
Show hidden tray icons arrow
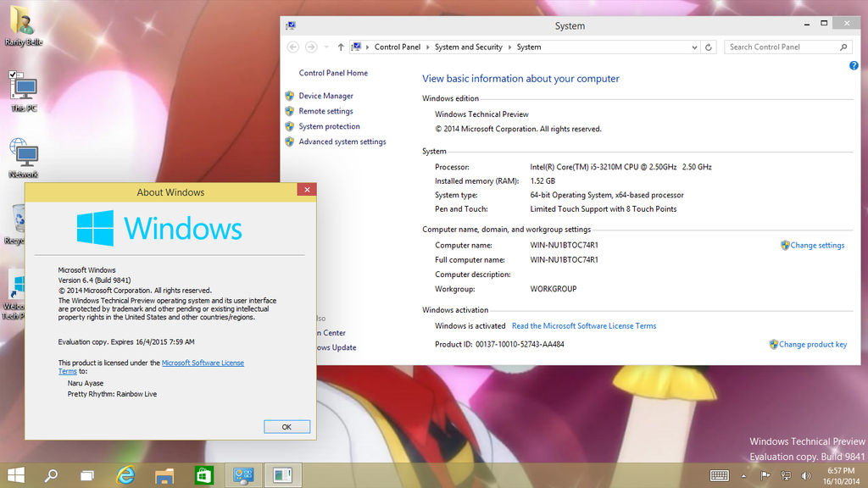[x=743, y=476]
